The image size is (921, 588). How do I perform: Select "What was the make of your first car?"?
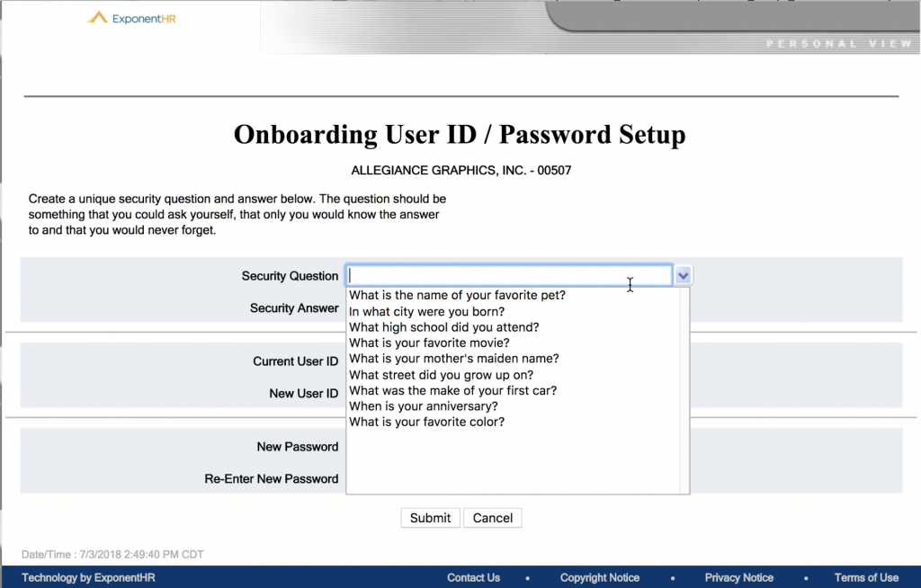pyautogui.click(x=452, y=390)
